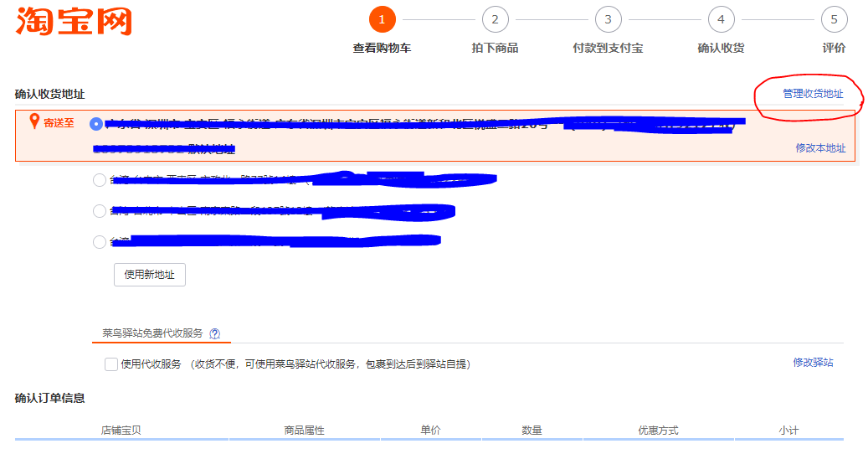Click the 付款到支付宝 step label
868x454 pixels.
tap(608, 49)
